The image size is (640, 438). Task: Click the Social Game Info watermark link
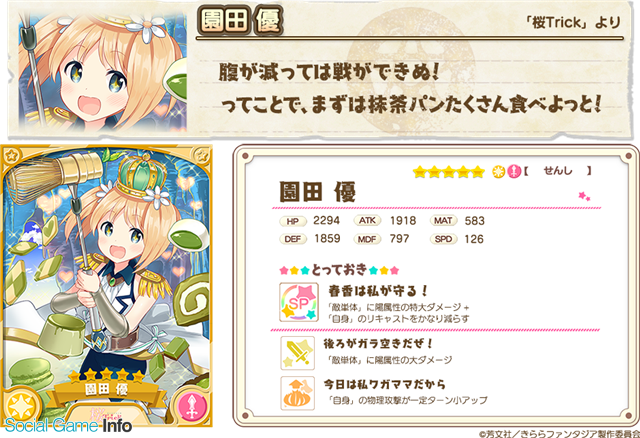click(x=68, y=426)
